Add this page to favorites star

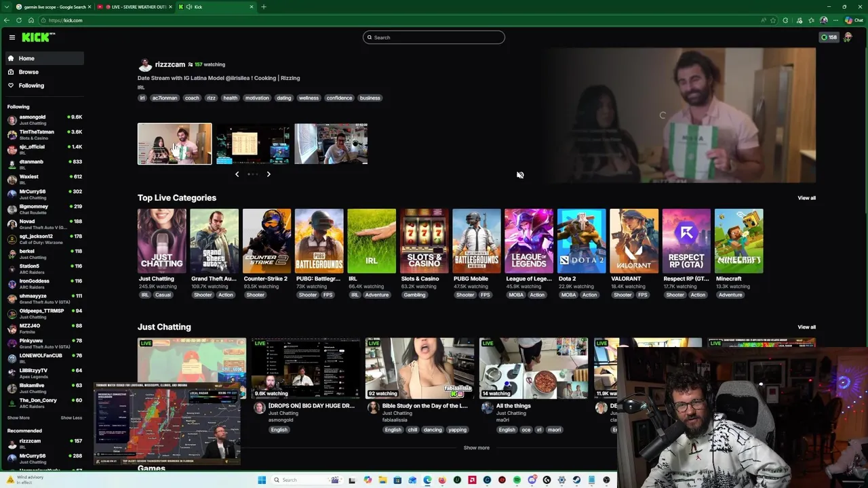point(773,20)
